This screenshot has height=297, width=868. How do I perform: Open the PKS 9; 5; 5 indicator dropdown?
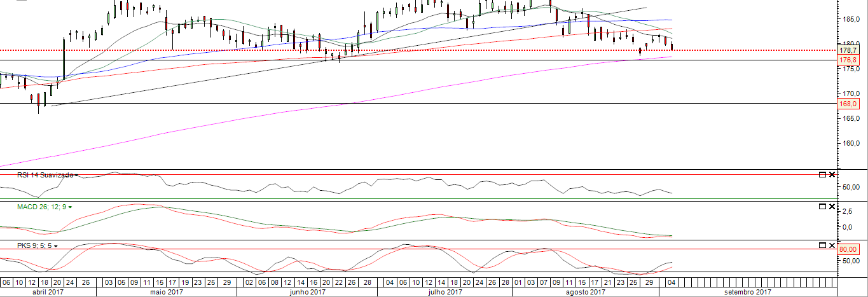[x=56, y=245]
